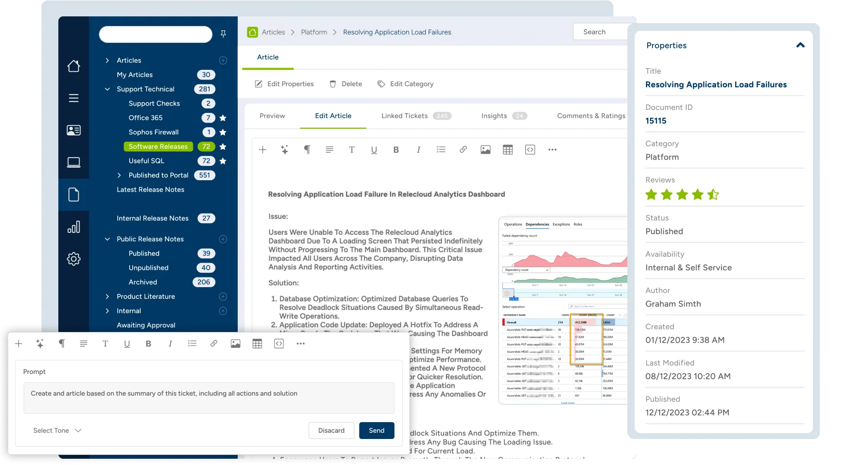Screen dimensions: 868x465
Task: Open the settings gear icon in left rail
Action: point(74,259)
